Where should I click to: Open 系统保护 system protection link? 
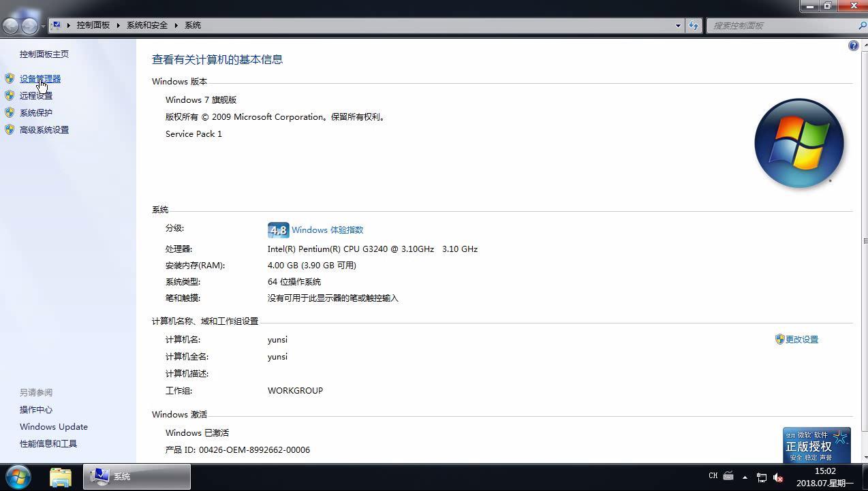[36, 113]
